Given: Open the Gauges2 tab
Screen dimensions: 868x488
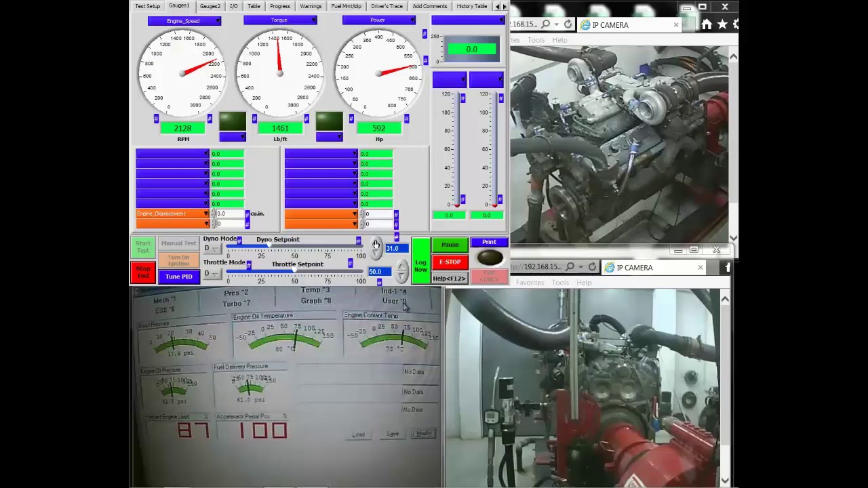Looking at the screenshot, I should (x=210, y=6).
